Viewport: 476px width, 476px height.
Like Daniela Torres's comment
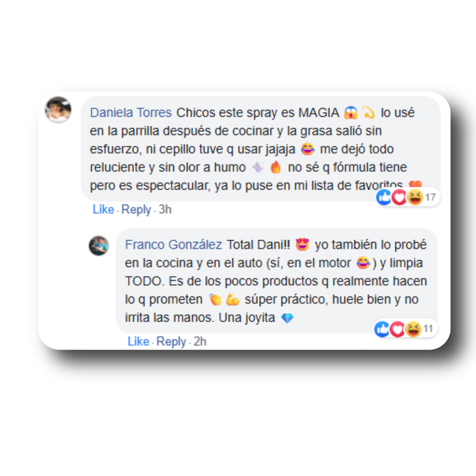pos(103,209)
